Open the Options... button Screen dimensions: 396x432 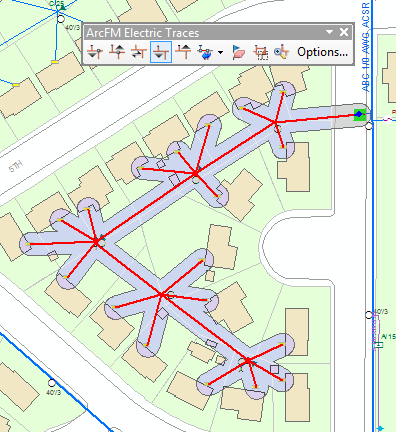322,52
